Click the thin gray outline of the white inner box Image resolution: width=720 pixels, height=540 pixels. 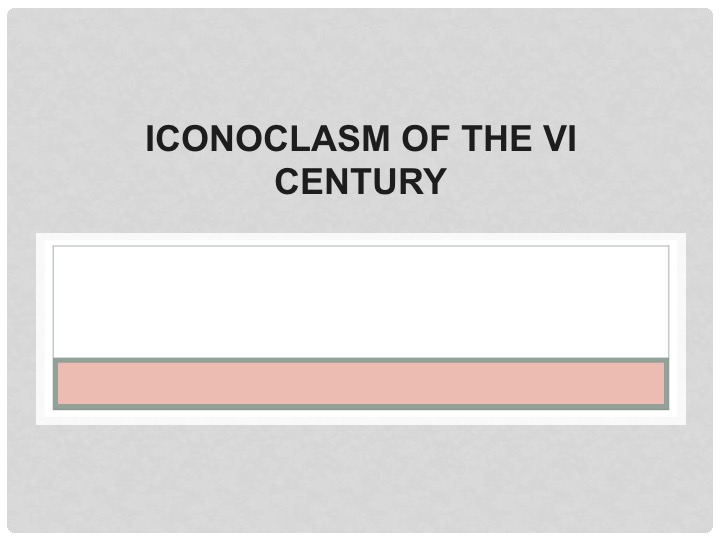pos(361,247)
